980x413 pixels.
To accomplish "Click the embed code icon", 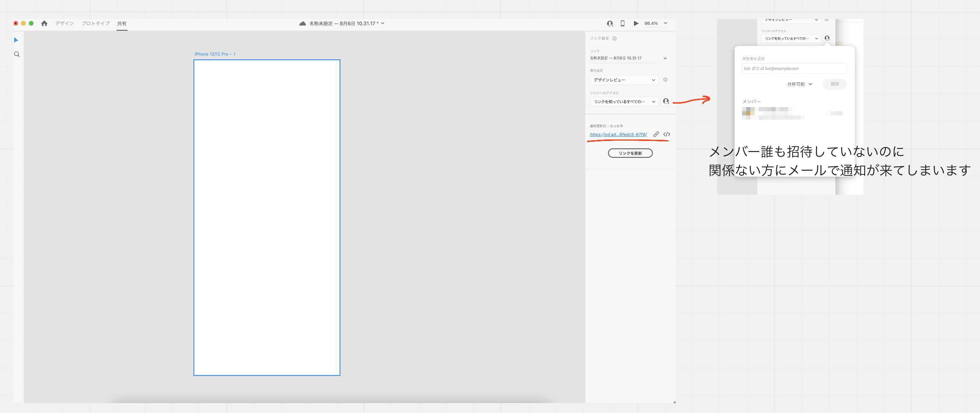I will (x=667, y=134).
